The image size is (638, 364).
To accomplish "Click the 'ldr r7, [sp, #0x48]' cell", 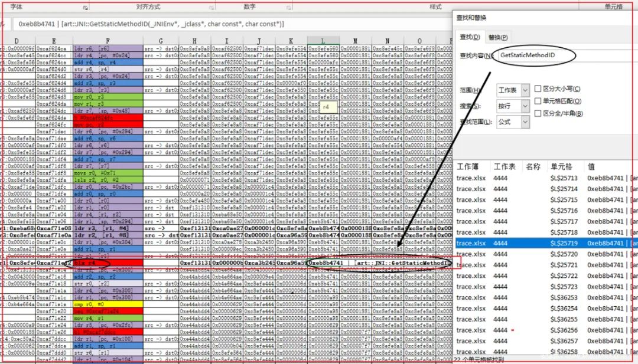I will tap(108, 111).
